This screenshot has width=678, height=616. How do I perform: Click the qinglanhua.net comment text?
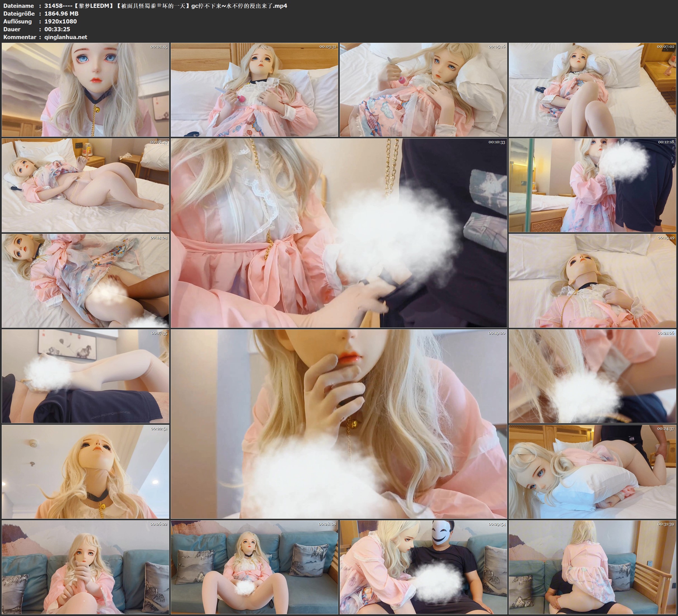(66, 37)
